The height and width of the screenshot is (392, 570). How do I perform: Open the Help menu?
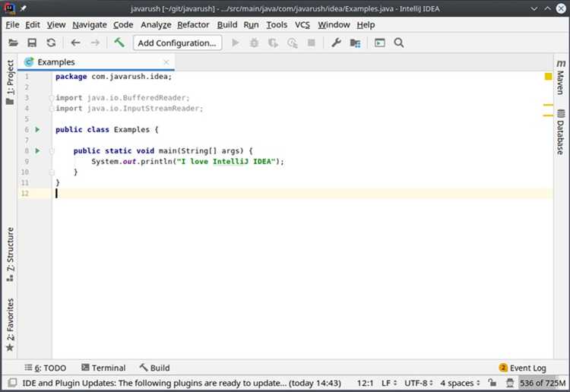[x=366, y=25]
